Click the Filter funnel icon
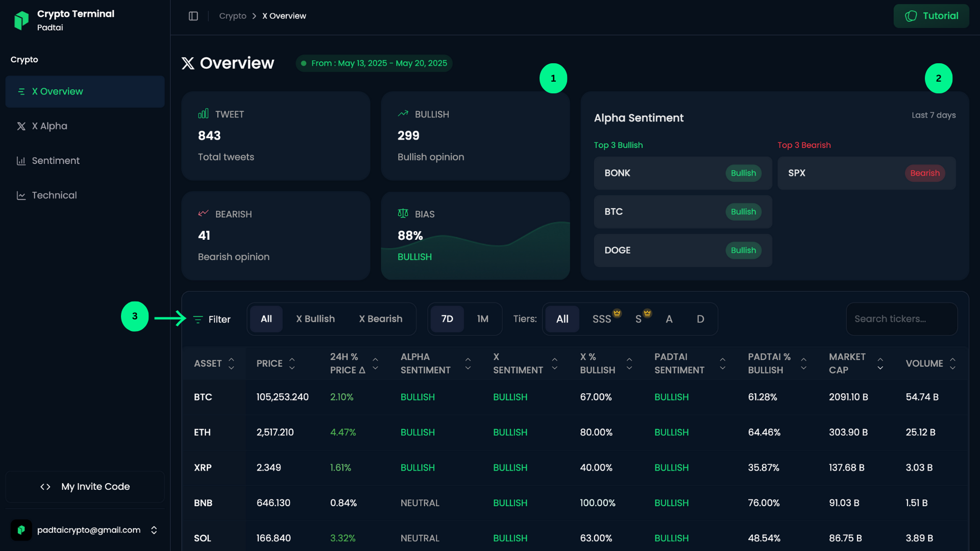980x551 pixels. [x=198, y=319]
